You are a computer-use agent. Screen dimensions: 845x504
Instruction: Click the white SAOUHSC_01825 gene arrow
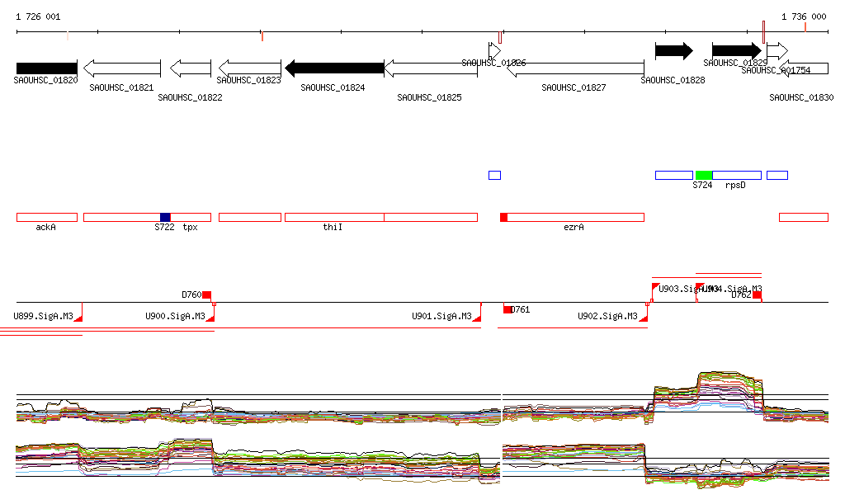[x=431, y=68]
